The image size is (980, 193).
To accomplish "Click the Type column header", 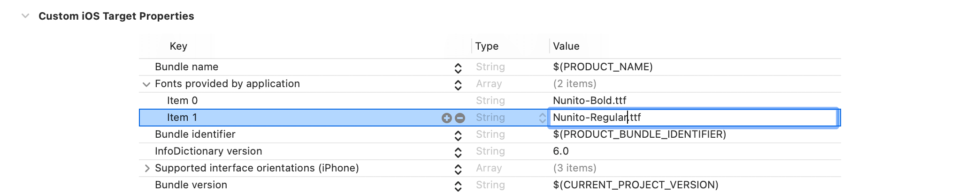I will [487, 46].
